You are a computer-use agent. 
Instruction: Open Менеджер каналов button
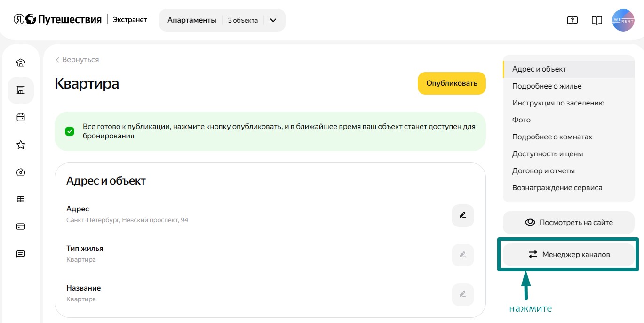click(569, 255)
